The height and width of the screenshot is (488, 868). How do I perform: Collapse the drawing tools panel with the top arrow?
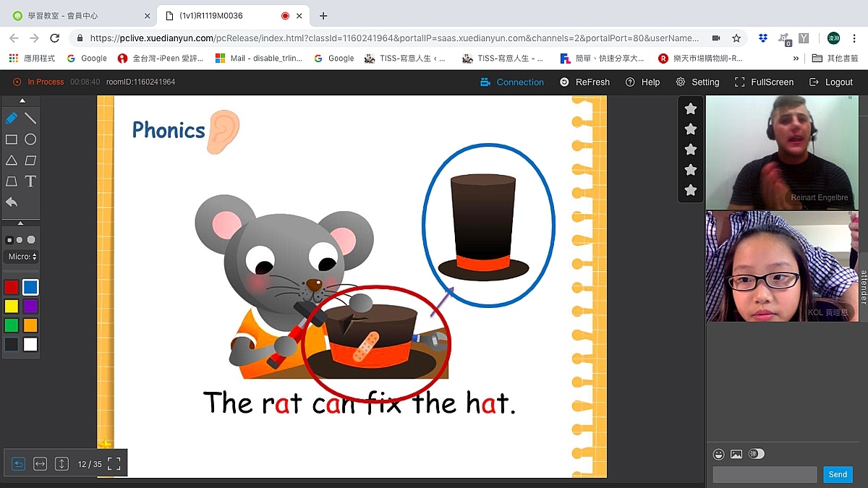coord(22,100)
